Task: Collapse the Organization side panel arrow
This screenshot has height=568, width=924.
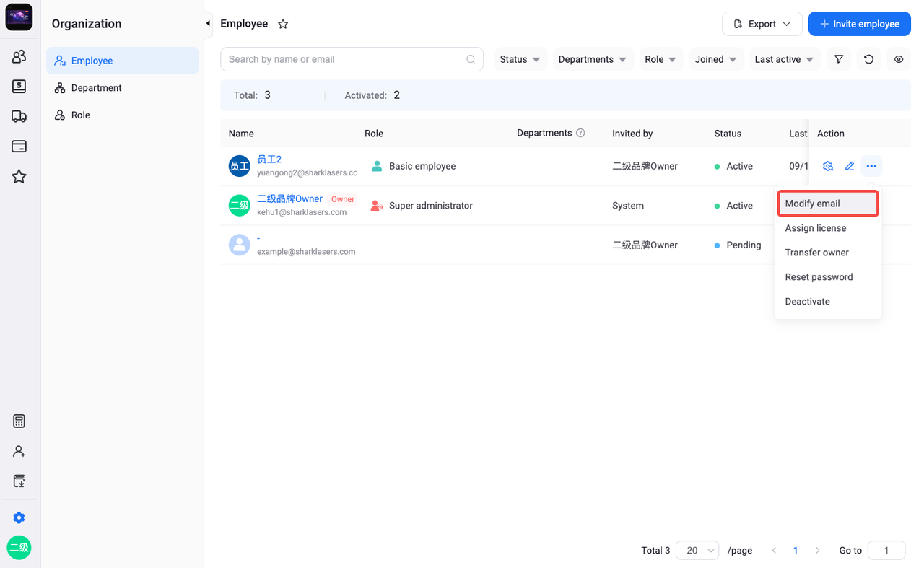Action: [x=208, y=24]
